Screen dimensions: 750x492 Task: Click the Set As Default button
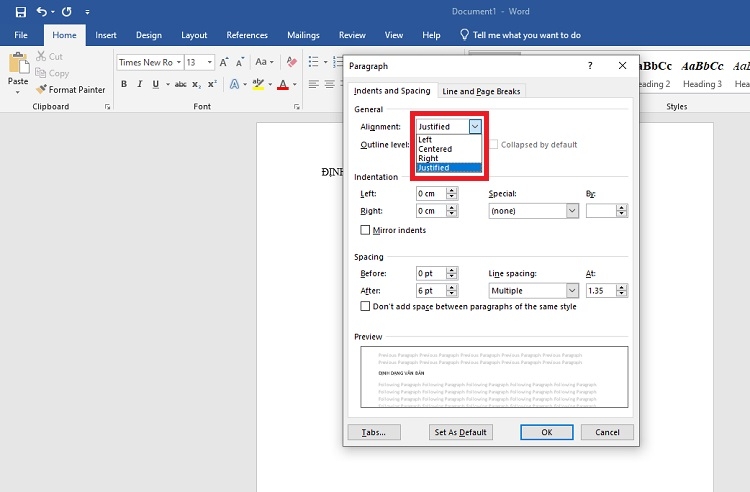point(460,432)
